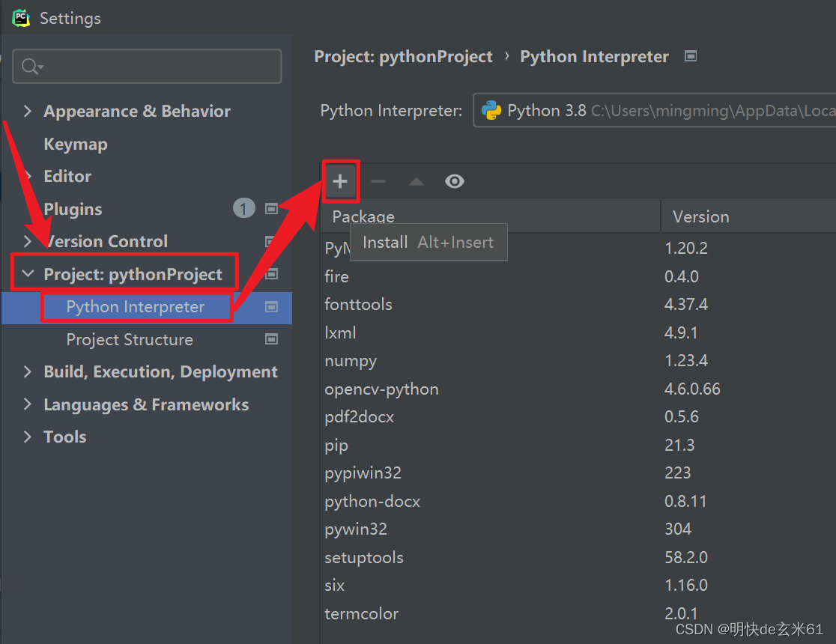
Task: Expand the Appearance & Behavior section
Action: [x=28, y=111]
